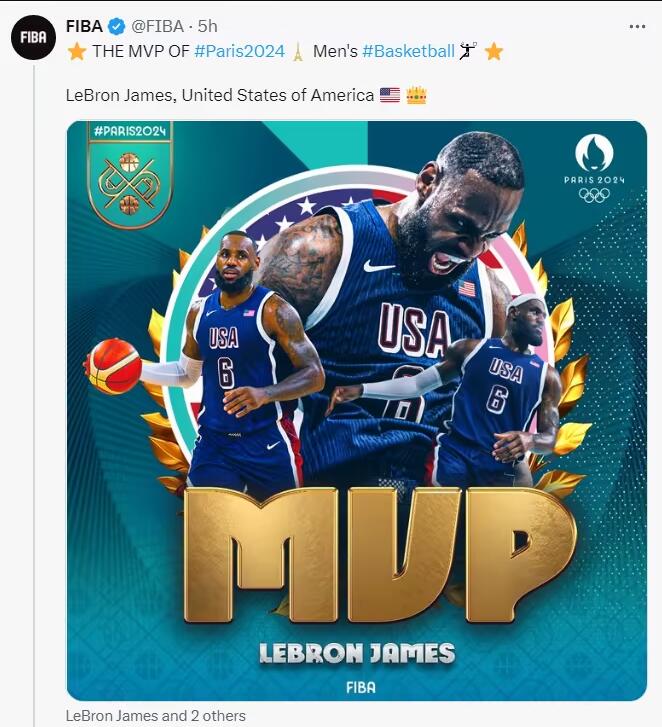Click the trailing star emoji after Basketball
This screenshot has height=727, width=662.
494,51
